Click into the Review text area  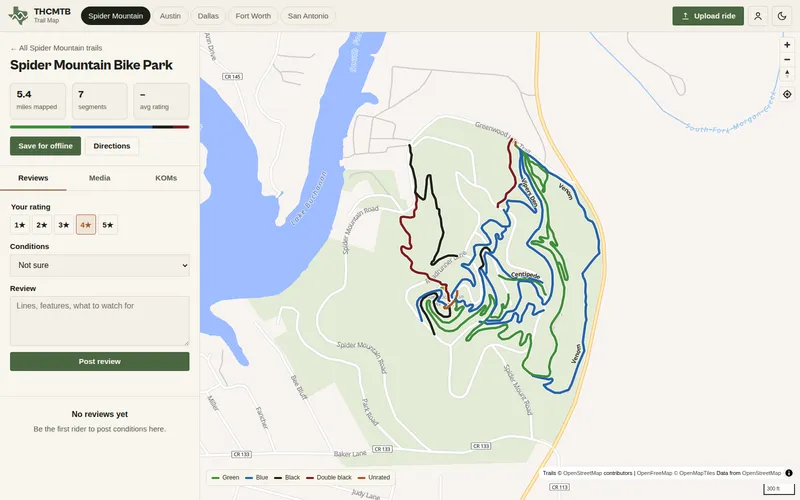[x=99, y=321]
